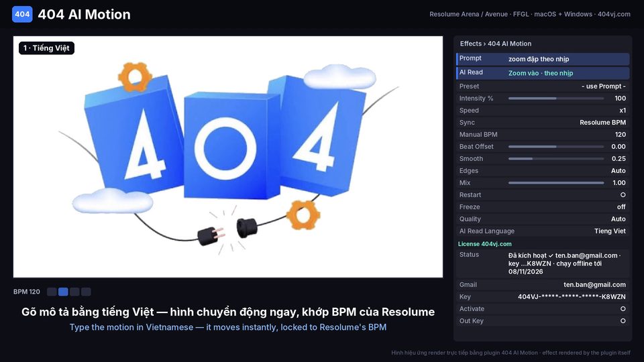This screenshot has height=362, width=644.
Task: Click the Gmail field ten.ban@gmail.com
Action: [x=543, y=284]
